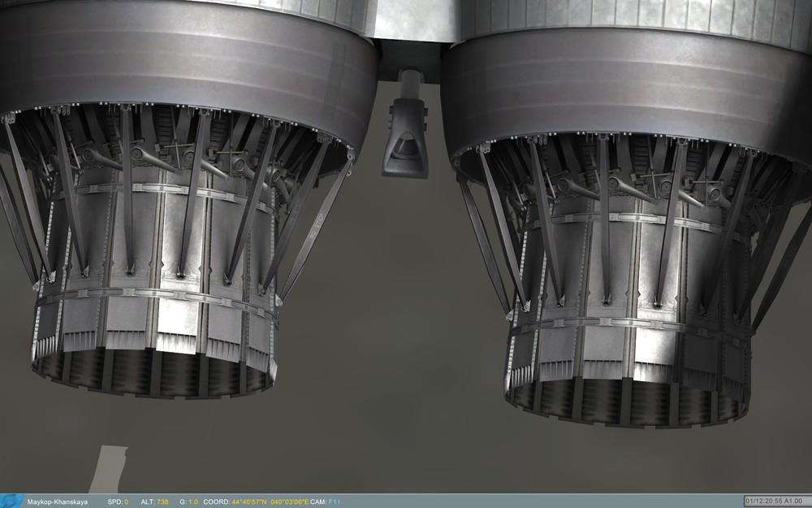
Task: Click the timestamp box at bottom-right
Action: 777,499
